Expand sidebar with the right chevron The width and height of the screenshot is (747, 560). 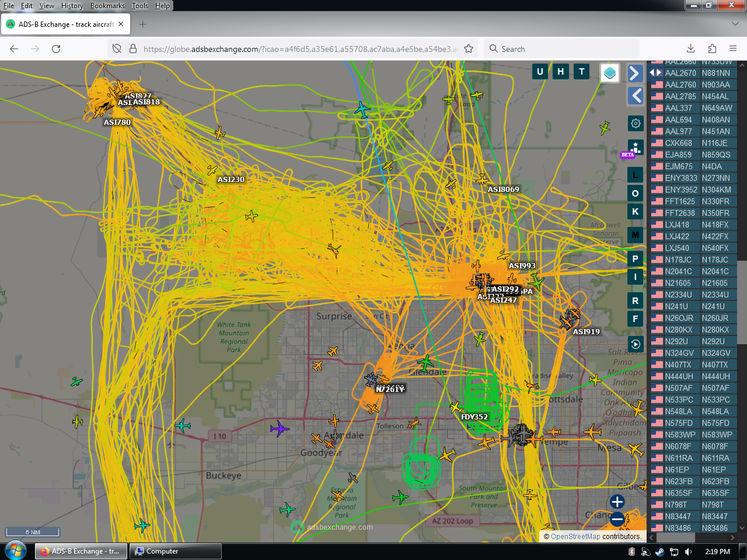636,73
